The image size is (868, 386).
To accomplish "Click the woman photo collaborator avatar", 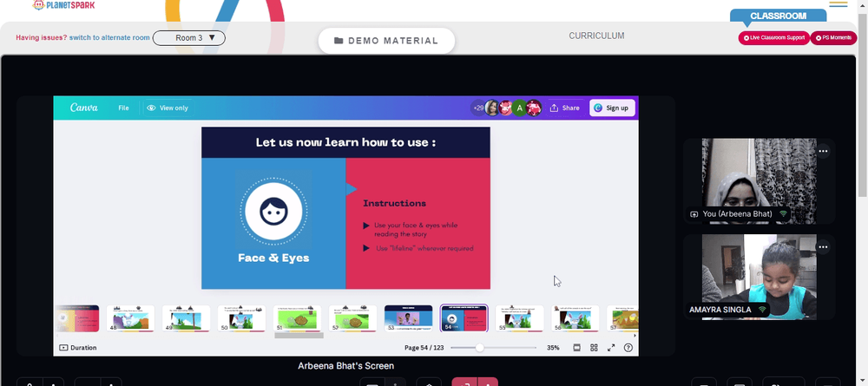I will 491,108.
